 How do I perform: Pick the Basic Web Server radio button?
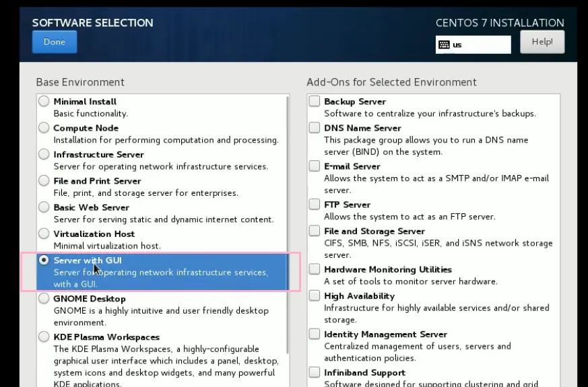[x=44, y=207]
